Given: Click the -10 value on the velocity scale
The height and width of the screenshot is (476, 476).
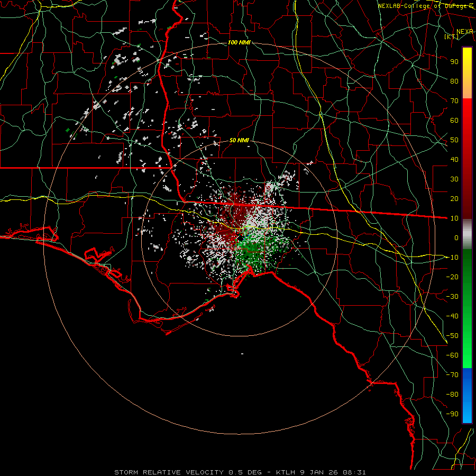Looking at the screenshot, I should click(452, 258).
